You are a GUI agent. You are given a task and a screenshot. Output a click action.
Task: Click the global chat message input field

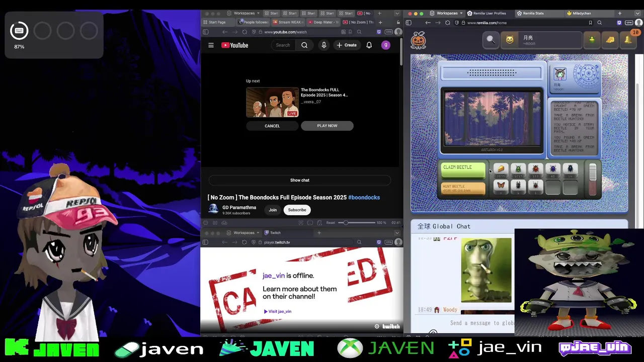(481, 323)
